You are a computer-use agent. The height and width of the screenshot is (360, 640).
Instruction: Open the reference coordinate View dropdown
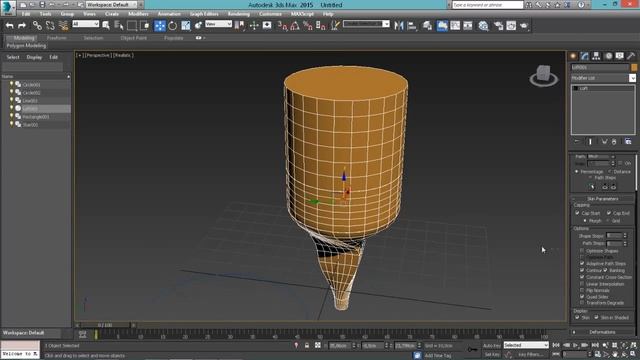(x=218, y=24)
